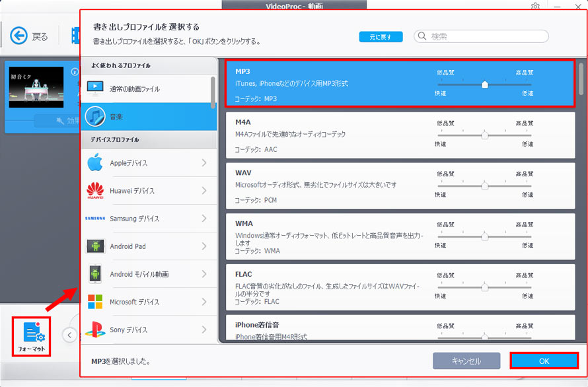This screenshot has height=387, width=588.
Task: Click the film strip video icon
Action: tap(75, 36)
